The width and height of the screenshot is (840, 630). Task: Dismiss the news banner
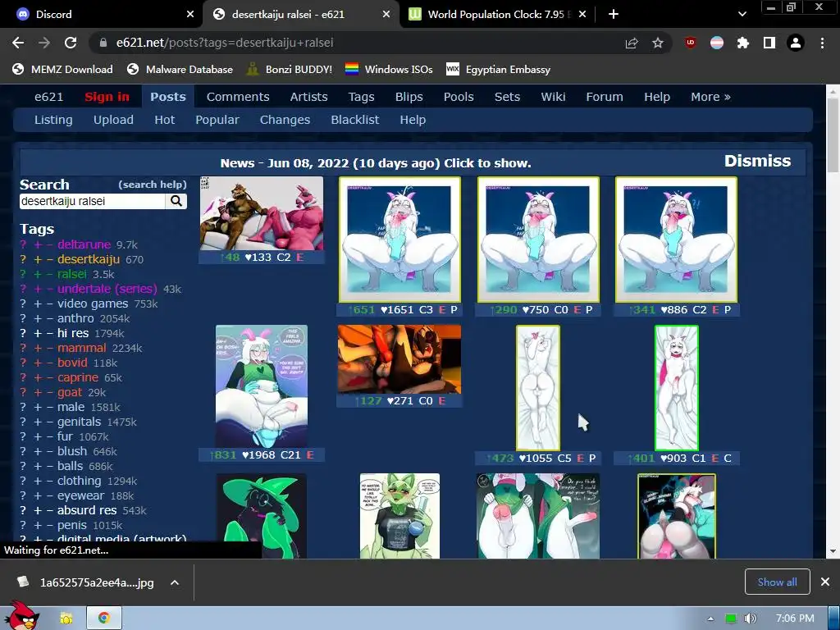[x=757, y=162]
